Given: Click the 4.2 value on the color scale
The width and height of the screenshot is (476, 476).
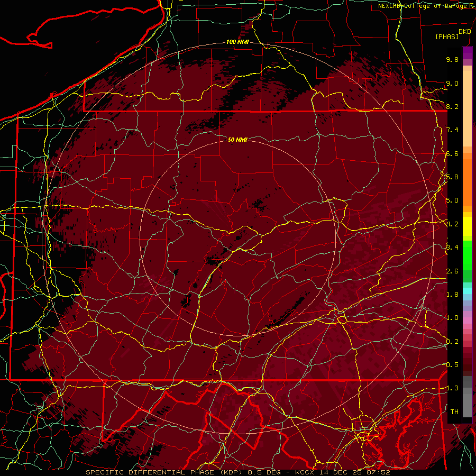Looking at the screenshot, I should pyautogui.click(x=452, y=224).
